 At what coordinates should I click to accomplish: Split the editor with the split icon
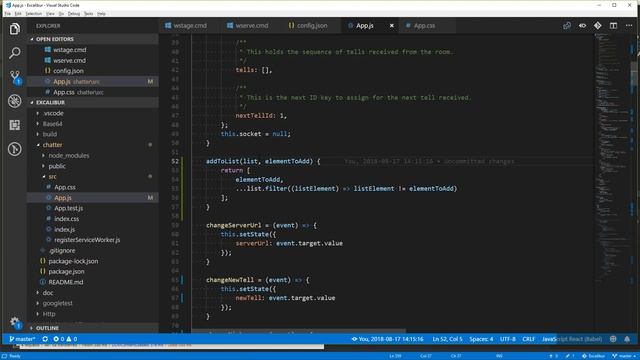click(613, 25)
